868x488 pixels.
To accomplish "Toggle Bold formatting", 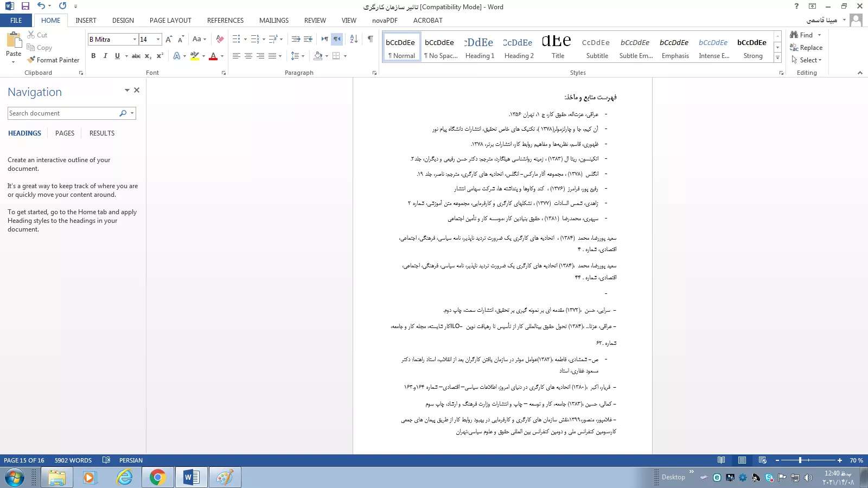I will [93, 56].
